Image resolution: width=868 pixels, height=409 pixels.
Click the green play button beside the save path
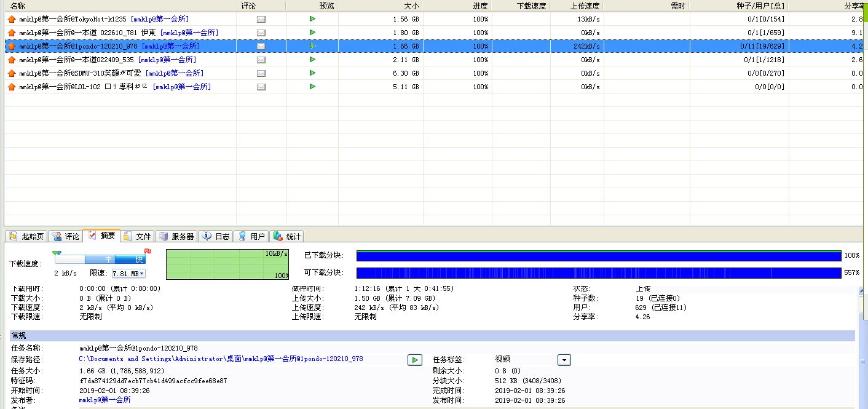pyautogui.click(x=414, y=360)
